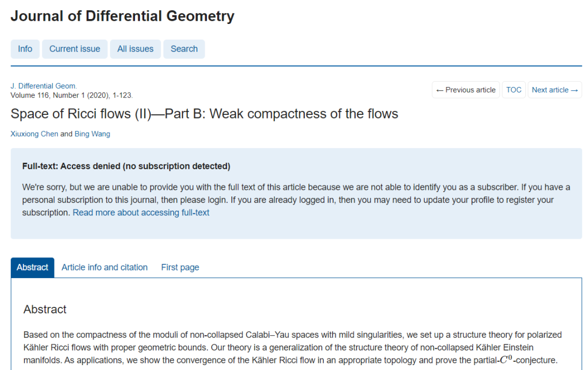Click the Abstract section heading
588x370 pixels.
tap(45, 310)
